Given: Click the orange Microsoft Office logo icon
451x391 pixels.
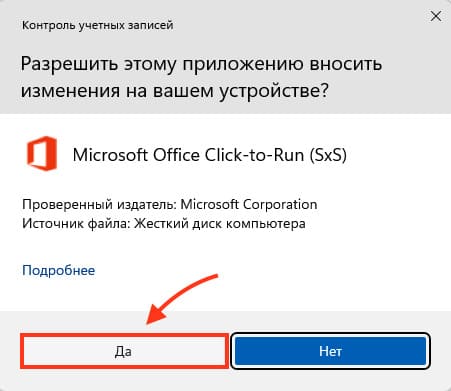Looking at the screenshot, I should click(42, 154).
